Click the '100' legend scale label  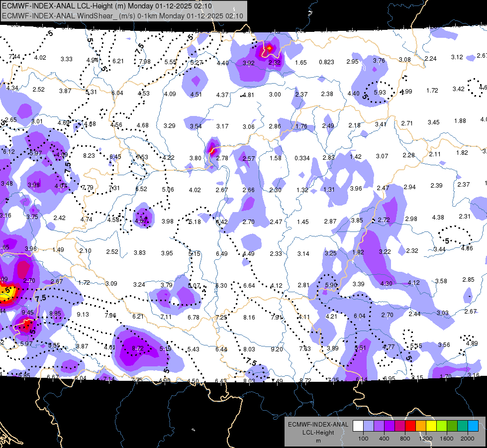363,439
